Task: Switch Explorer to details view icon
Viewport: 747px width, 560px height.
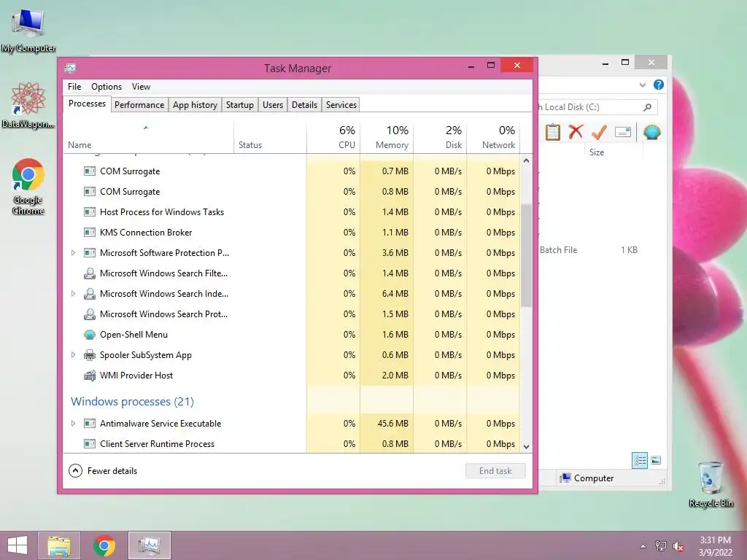Action: 640,460
